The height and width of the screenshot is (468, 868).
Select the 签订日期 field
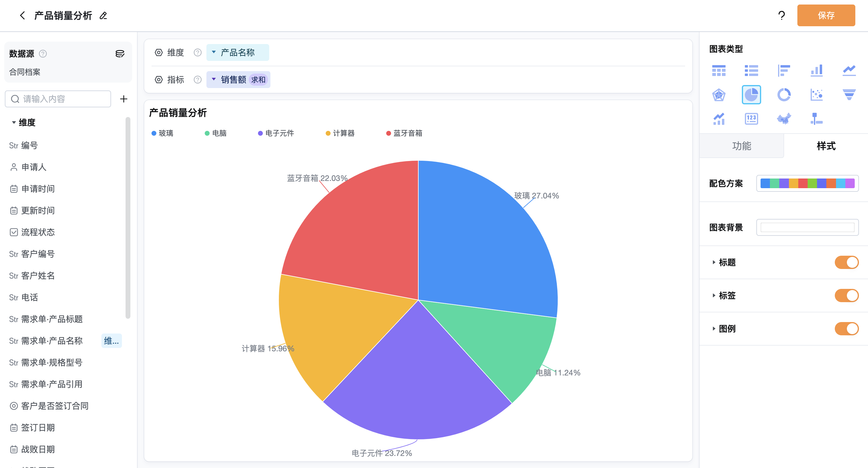(x=32, y=428)
